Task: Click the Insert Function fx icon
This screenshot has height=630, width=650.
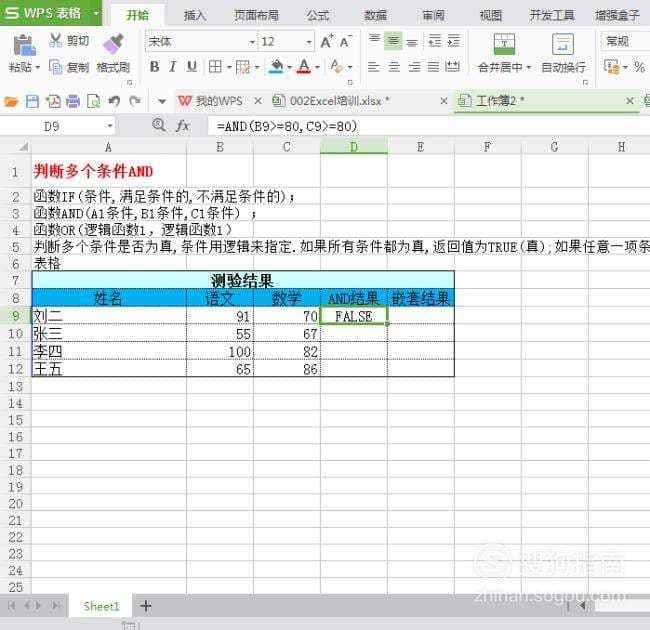Action: coord(183,126)
